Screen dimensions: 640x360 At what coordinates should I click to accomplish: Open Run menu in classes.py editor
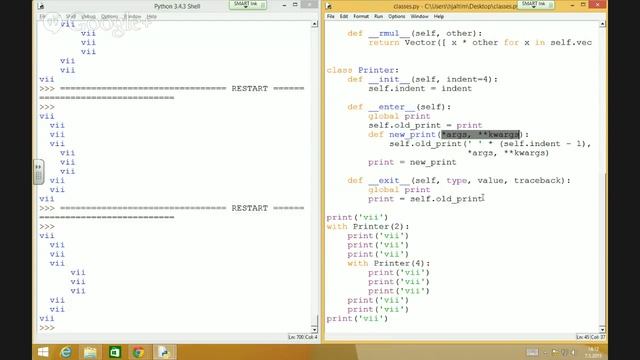[378, 16]
